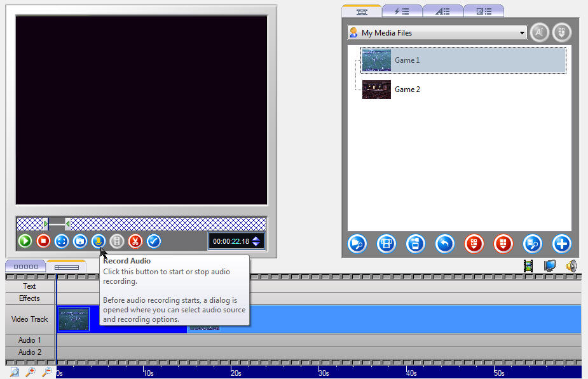Click the grayed grid-arrow button beside dropdown
The height and width of the screenshot is (379, 588).
561,32
